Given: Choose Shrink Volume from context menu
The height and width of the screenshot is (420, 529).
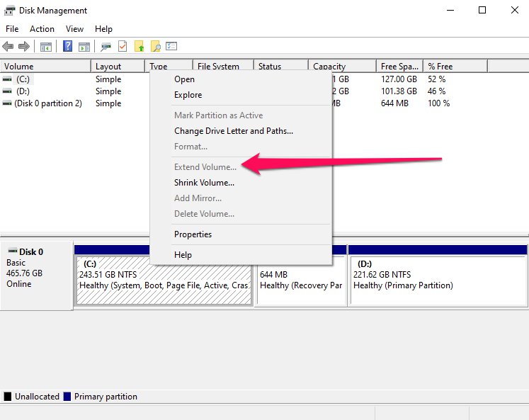Looking at the screenshot, I should coord(204,183).
